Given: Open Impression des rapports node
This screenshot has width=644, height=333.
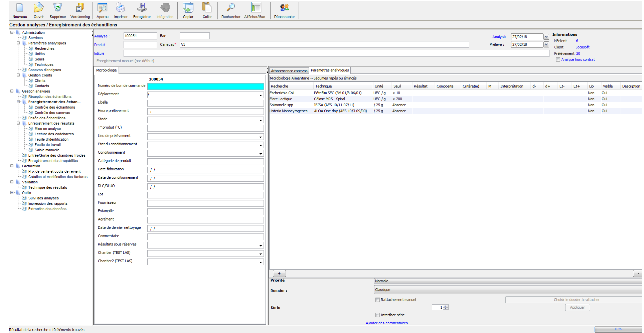Looking at the screenshot, I should pos(48,203).
